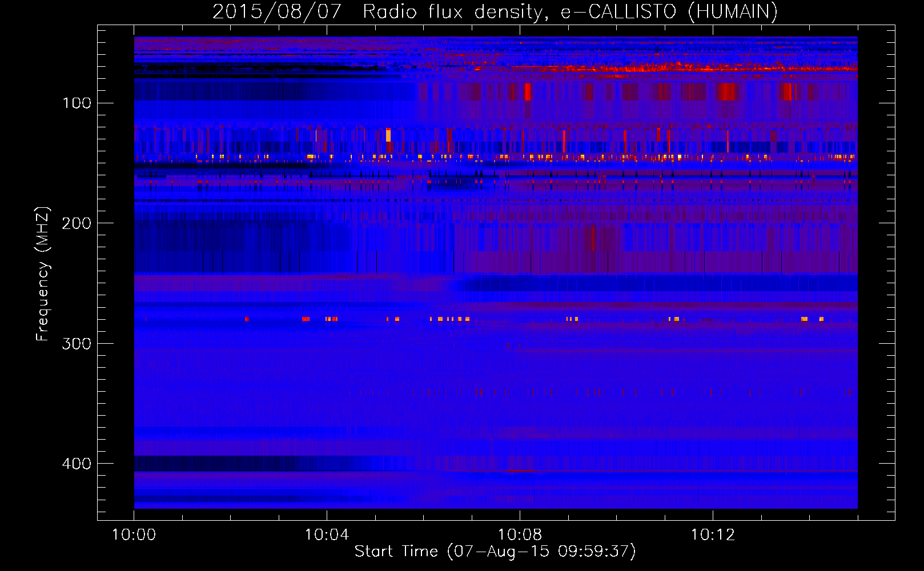Click the "Frequency (MHZ)" y-axis label
Image resolution: width=924 pixels, height=571 pixels.
[x=43, y=274]
